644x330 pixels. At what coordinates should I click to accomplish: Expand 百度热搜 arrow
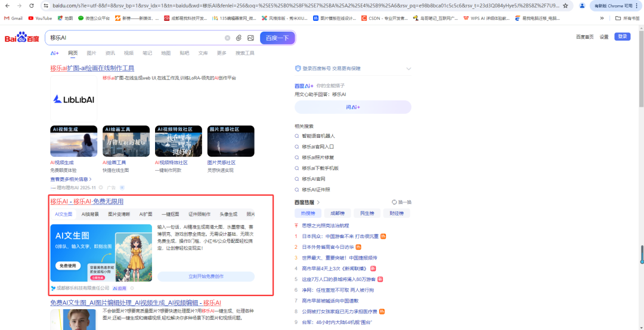click(x=318, y=202)
